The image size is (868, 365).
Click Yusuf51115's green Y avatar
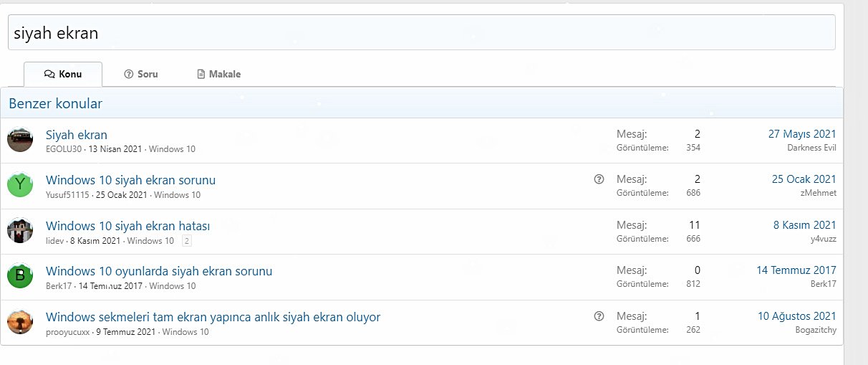coord(20,185)
